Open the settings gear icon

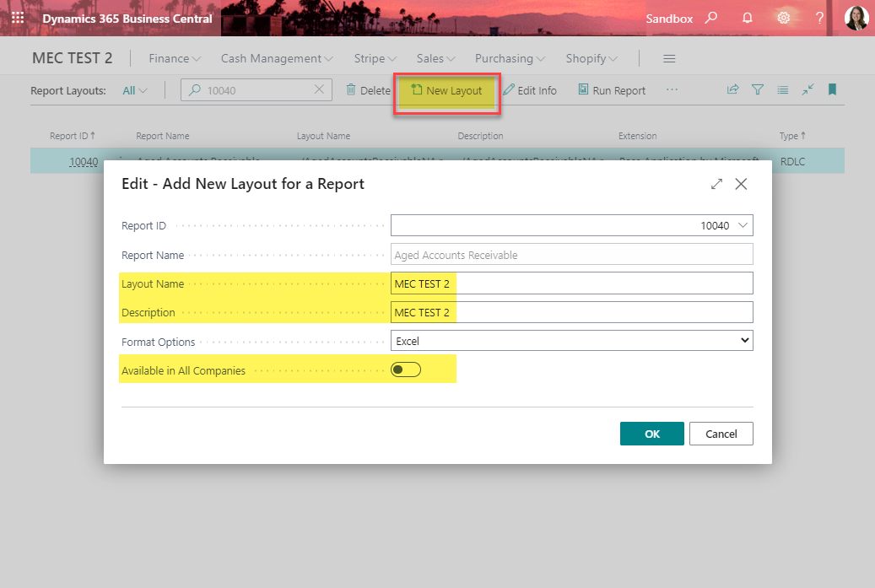tap(784, 18)
